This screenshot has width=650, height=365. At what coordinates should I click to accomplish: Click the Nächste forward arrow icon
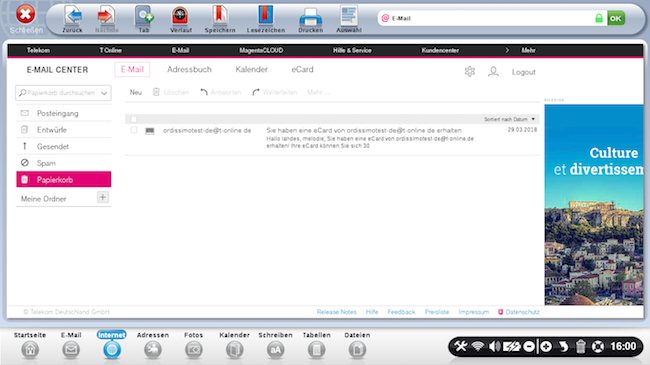(107, 16)
